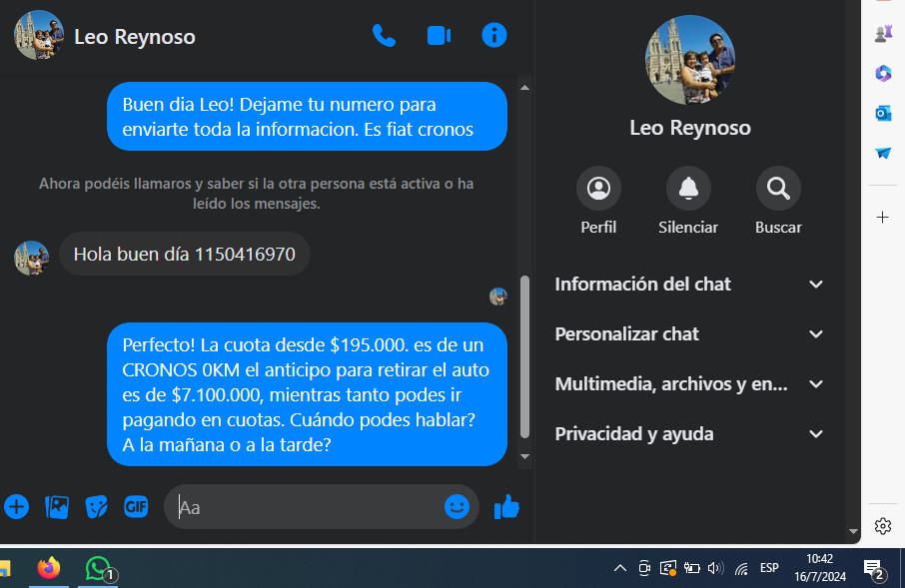Send a thumbs-up like
The height and width of the screenshot is (588, 905).
[x=506, y=507]
